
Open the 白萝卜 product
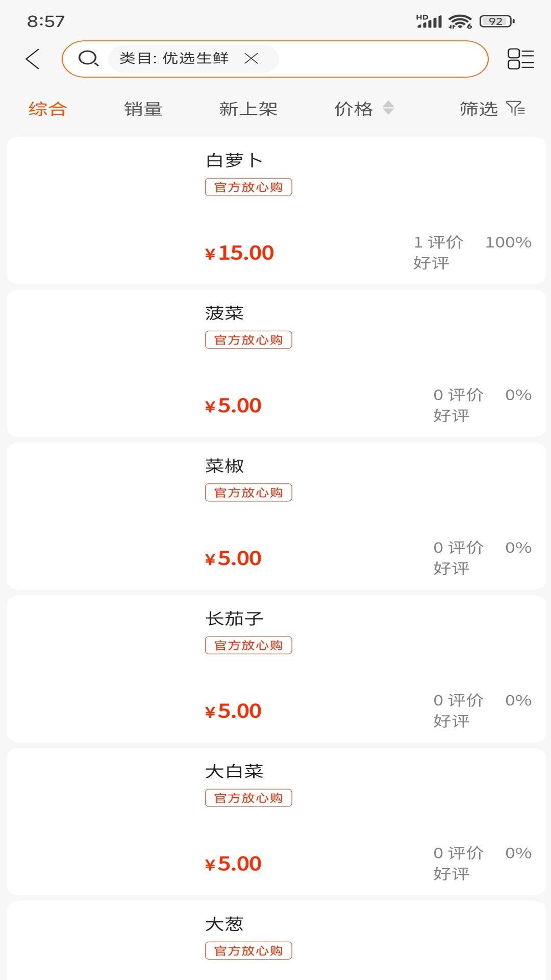(234, 161)
